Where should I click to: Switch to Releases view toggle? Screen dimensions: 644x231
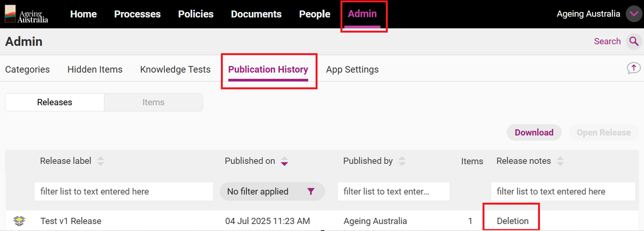[54, 102]
